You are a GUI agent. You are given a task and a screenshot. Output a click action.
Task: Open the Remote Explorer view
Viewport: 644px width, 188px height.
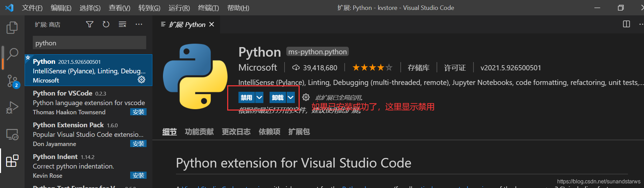(x=12, y=134)
